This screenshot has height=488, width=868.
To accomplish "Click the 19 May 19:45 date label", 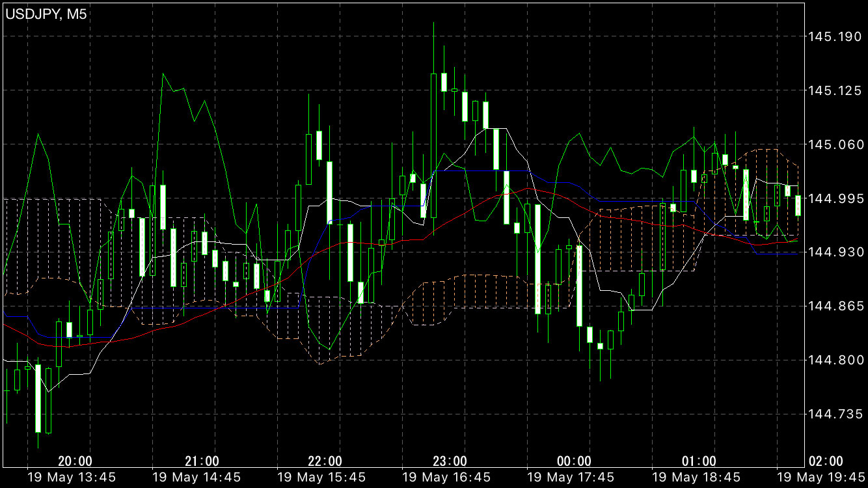I will [821, 478].
